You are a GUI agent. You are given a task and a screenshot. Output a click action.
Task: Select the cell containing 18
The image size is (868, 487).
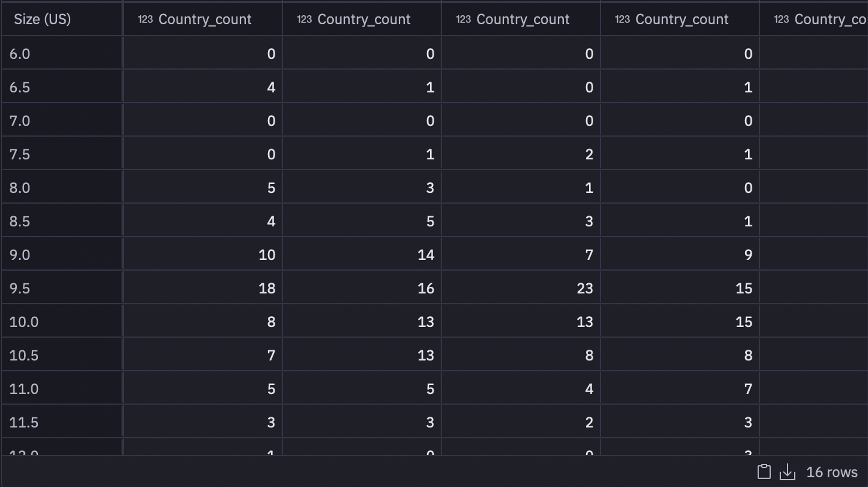[x=266, y=288]
